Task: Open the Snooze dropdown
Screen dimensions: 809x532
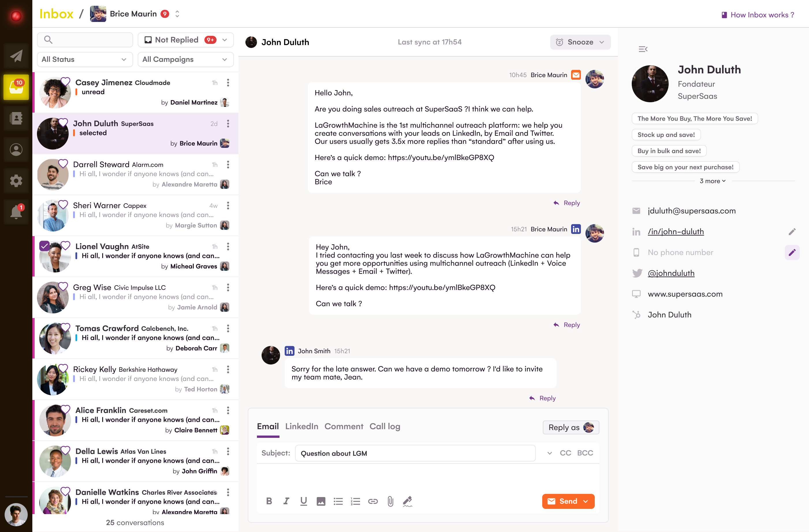Action: click(580, 42)
